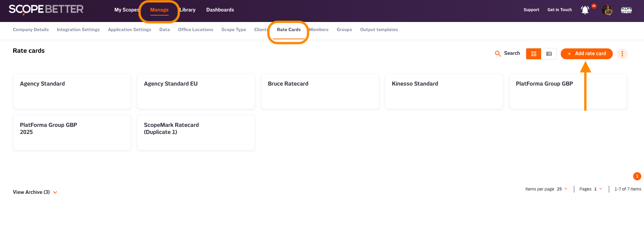644x226 pixels.
Task: Click the Add rate card button
Action: click(586, 54)
